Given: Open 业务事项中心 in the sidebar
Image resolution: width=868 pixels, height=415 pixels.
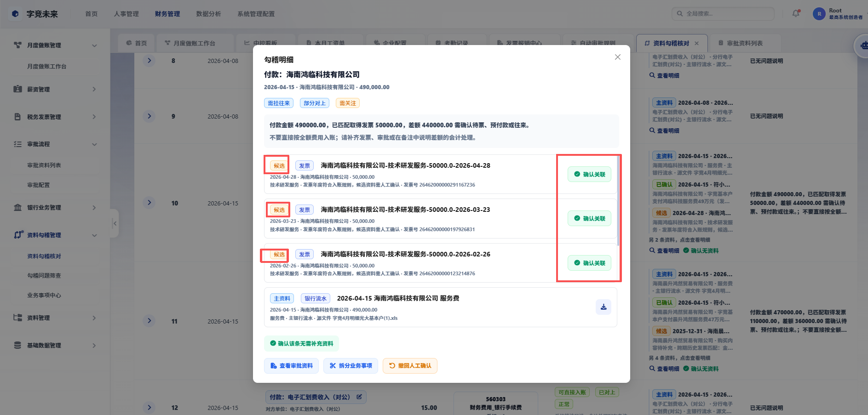Looking at the screenshot, I should tap(44, 296).
